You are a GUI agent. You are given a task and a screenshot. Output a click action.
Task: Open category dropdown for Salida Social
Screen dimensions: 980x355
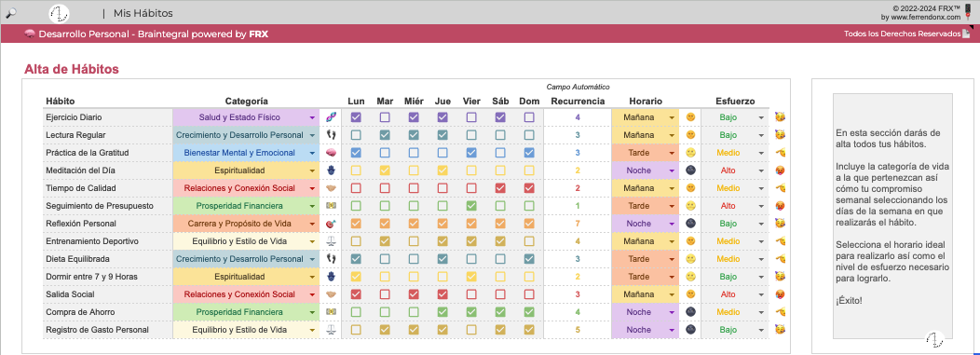point(312,294)
